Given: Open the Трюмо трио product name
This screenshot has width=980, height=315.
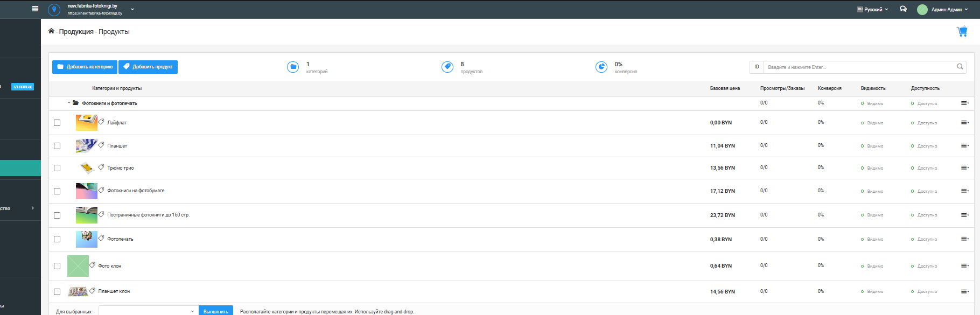Looking at the screenshot, I should [x=121, y=168].
